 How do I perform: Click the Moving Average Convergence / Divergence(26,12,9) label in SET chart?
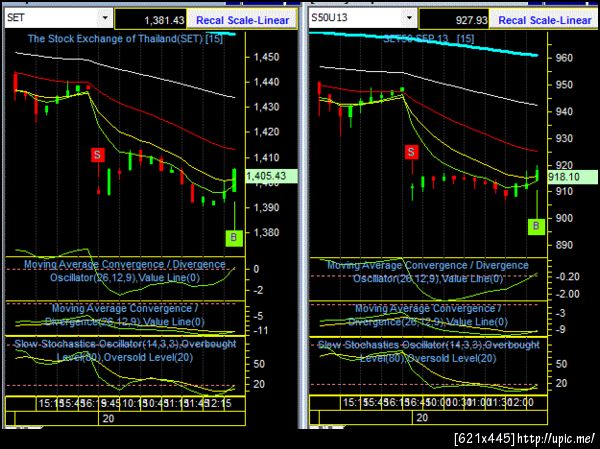(x=125, y=315)
